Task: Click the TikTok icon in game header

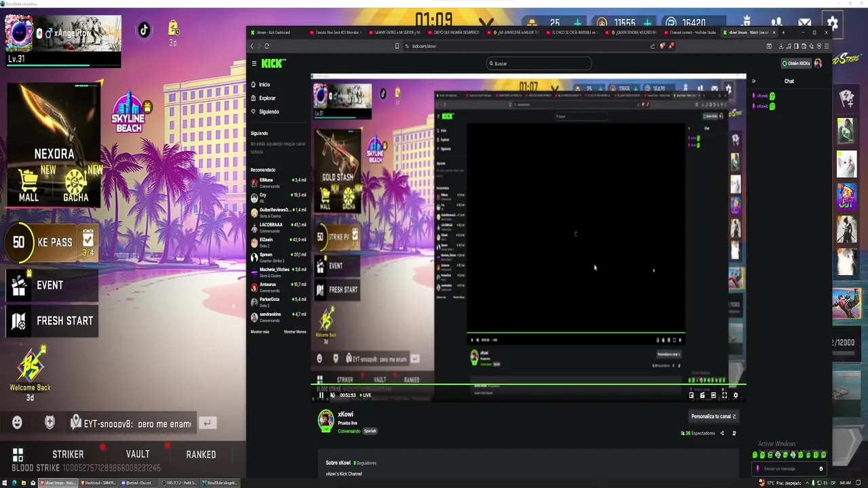Action: click(x=144, y=29)
